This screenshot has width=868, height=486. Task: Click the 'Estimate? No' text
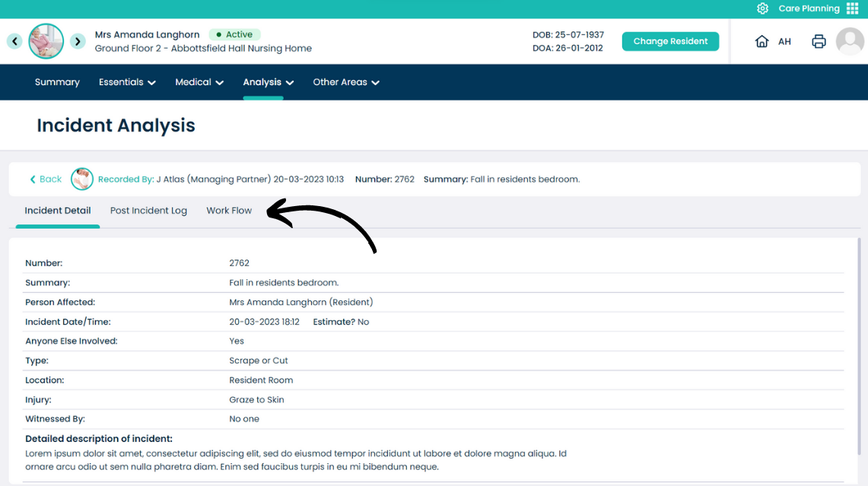(x=341, y=322)
